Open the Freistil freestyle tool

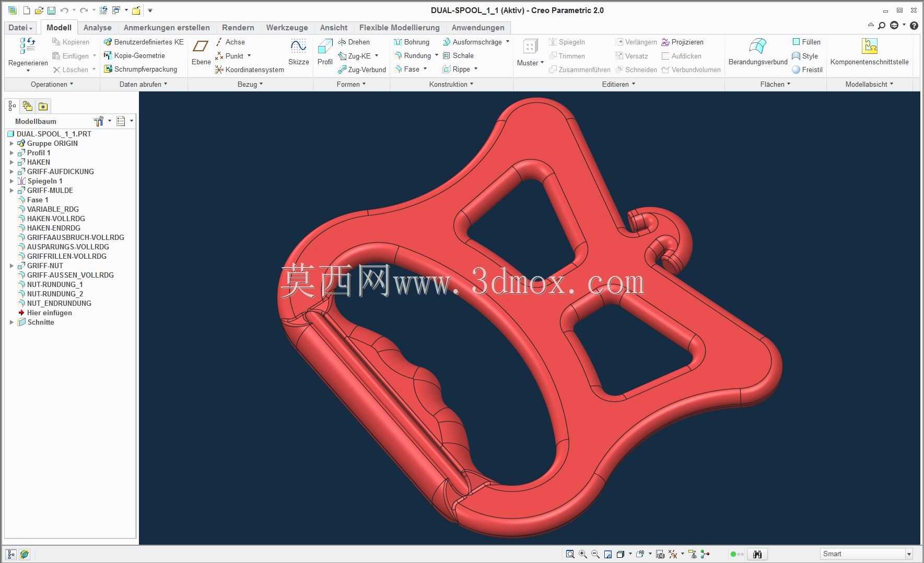807,70
